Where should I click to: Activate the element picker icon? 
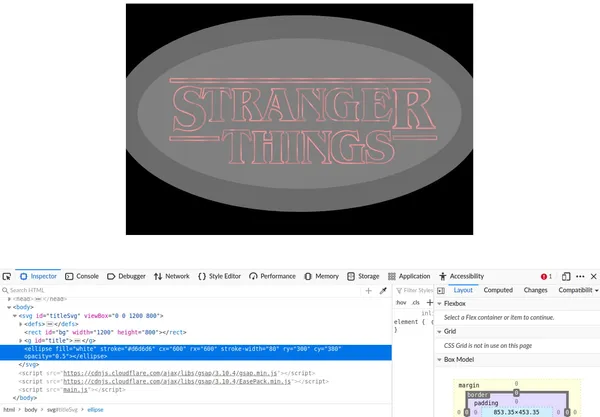[x=7, y=276]
